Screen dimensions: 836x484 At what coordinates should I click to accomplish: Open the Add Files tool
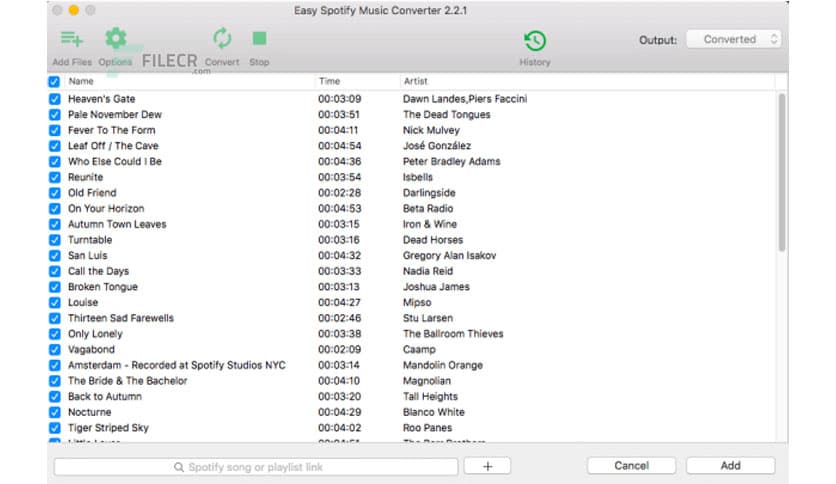(x=72, y=47)
